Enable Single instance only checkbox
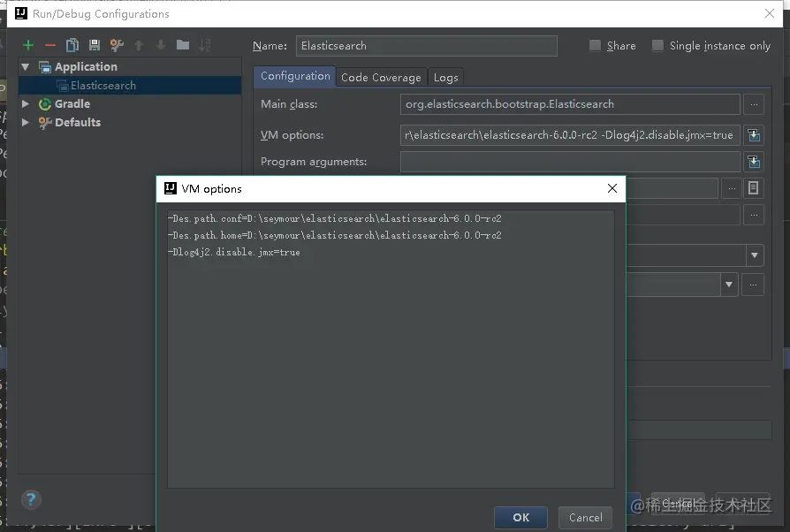 [x=657, y=46]
